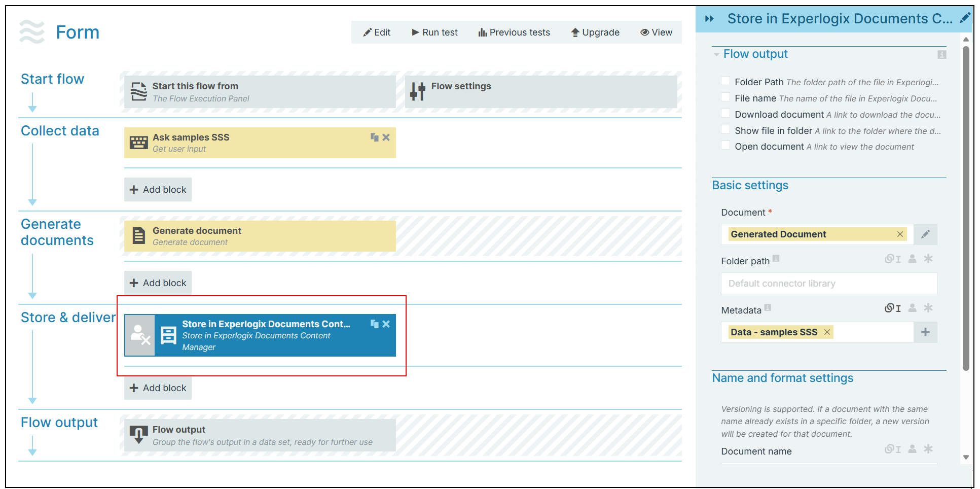Duplicate the Store in Experlogix Documents block
The width and height of the screenshot is (980, 489).
coord(375,324)
